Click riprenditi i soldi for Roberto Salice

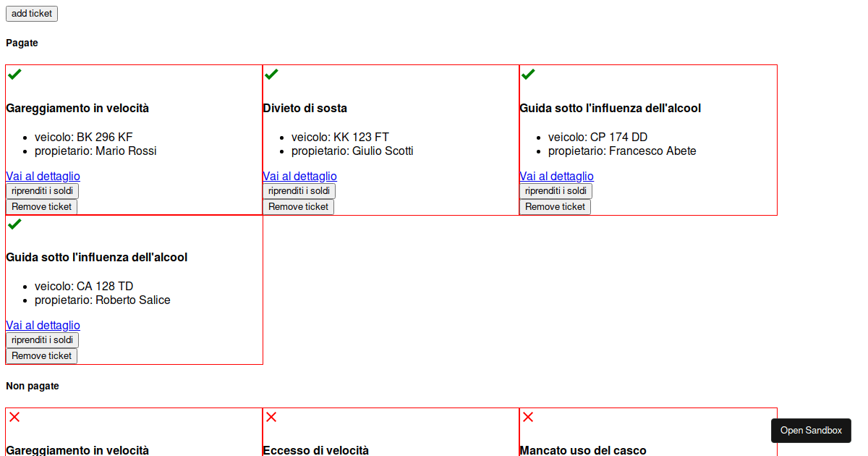tap(42, 340)
